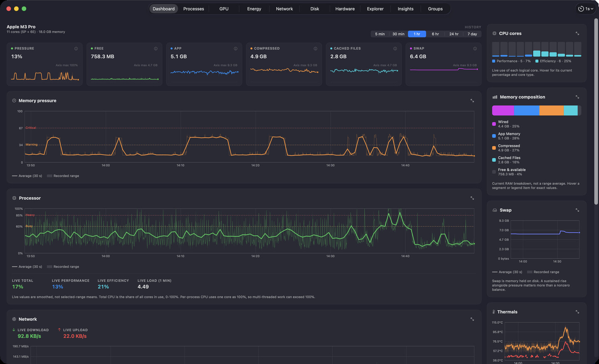The image size is (599, 364).
Task: Go to the Groups tab
Action: click(x=436, y=9)
